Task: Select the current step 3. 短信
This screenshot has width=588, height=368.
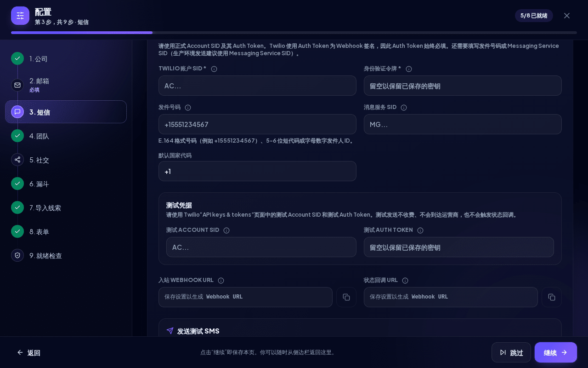Action: coord(66,112)
